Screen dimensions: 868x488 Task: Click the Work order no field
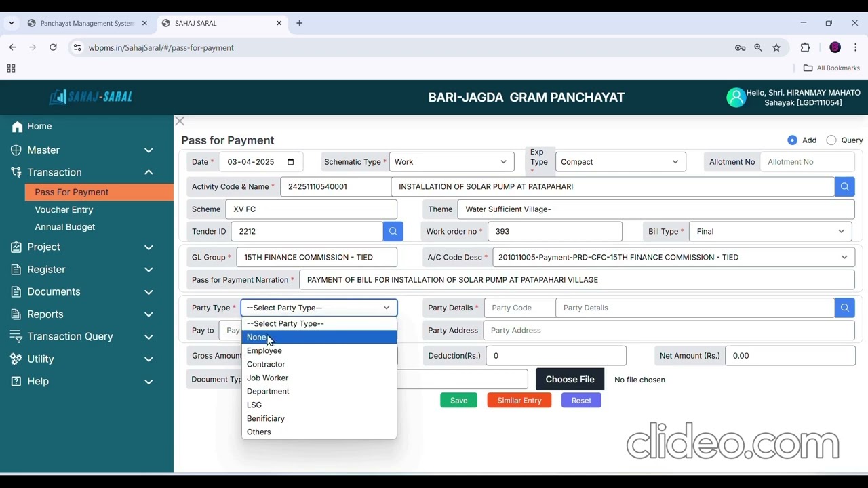click(555, 232)
